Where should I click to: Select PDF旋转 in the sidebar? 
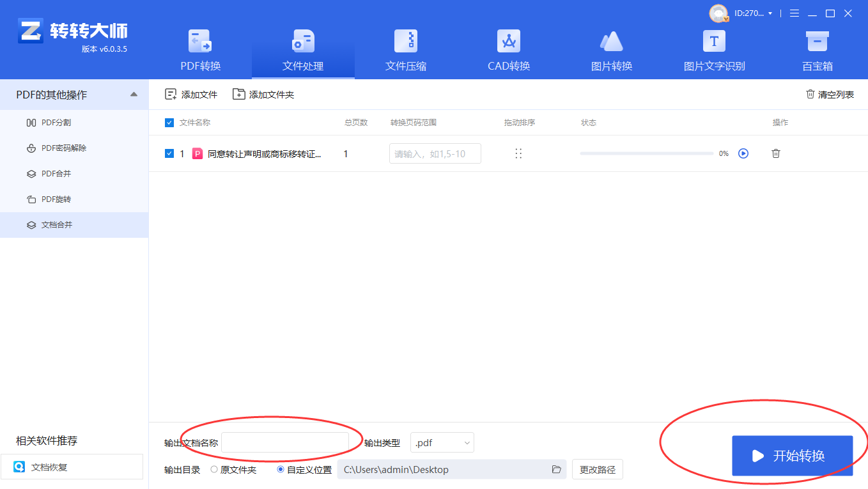(x=74, y=199)
